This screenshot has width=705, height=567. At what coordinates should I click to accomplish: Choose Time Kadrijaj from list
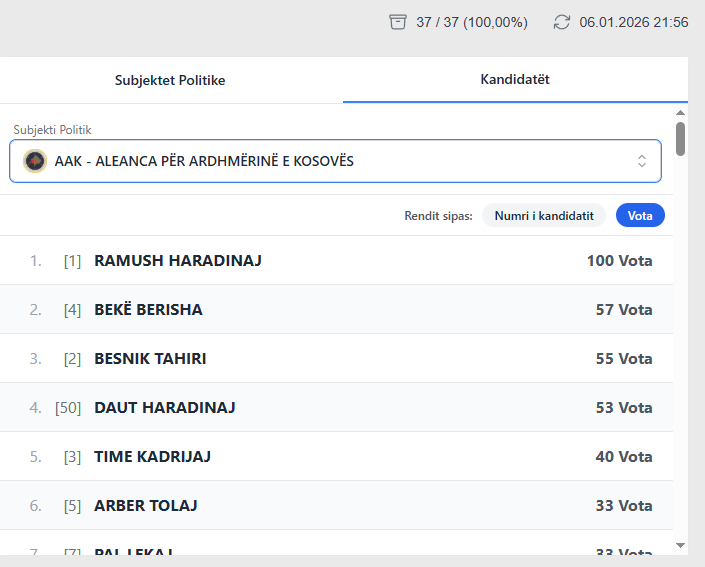point(152,457)
